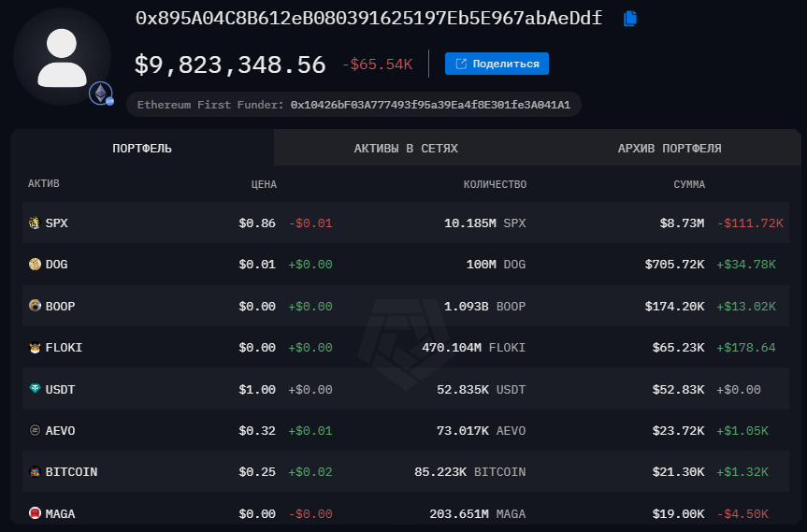Click MAGA sum $19.00K
Viewport: 807px width, 532px height.
[x=678, y=513]
